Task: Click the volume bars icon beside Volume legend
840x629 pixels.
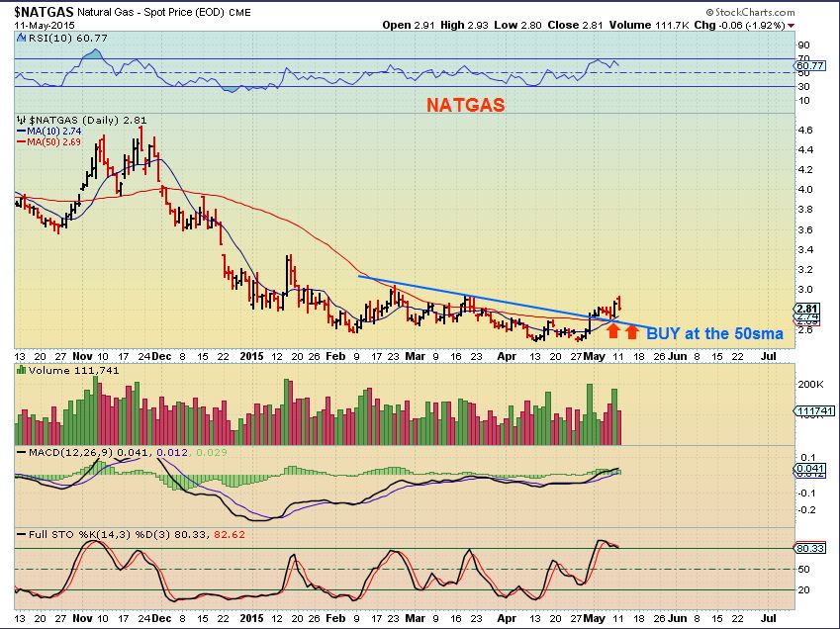Action: (22, 370)
